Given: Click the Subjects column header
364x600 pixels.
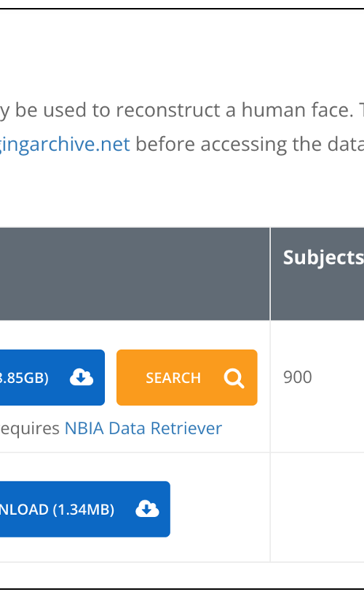Looking at the screenshot, I should [323, 258].
